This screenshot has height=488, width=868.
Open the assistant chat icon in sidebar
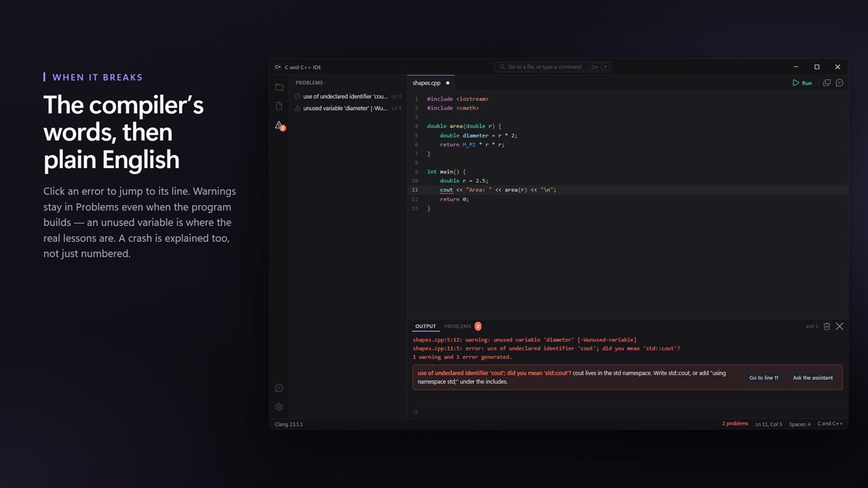tap(279, 388)
